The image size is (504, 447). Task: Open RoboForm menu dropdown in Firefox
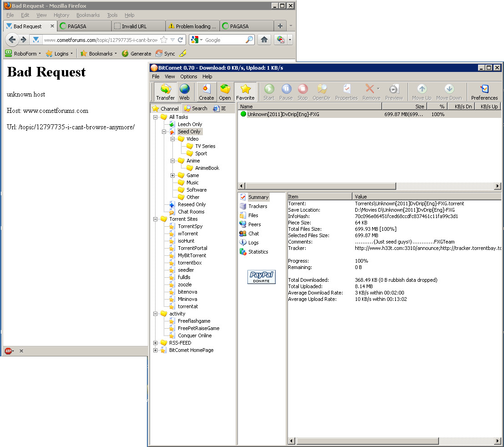(40, 53)
